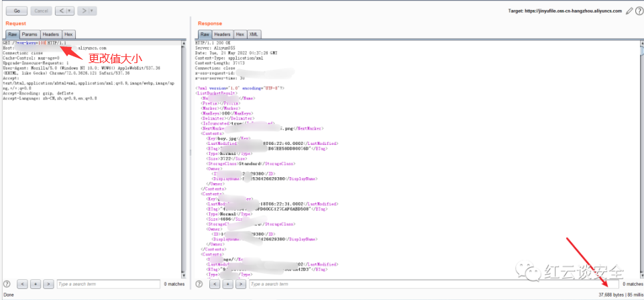This screenshot has width=644, height=300.
Task: Go to next match in request search
Action: [48, 285]
